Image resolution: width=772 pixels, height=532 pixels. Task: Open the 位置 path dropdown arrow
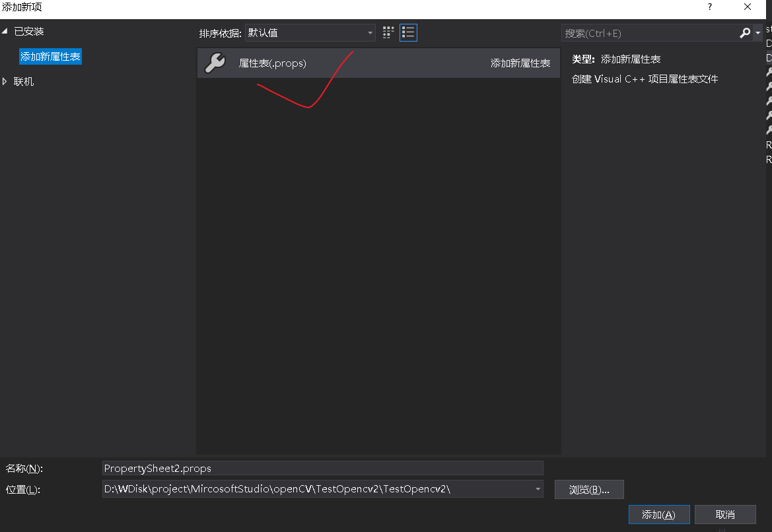[538, 488]
